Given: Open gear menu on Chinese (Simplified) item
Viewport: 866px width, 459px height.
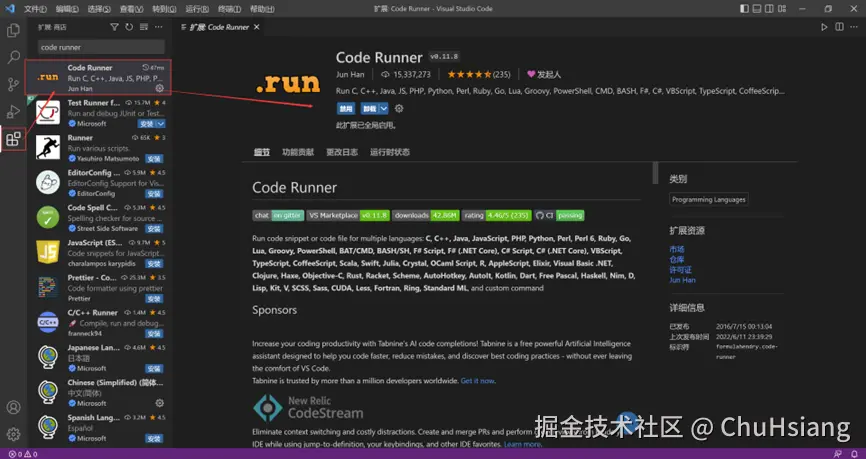Looking at the screenshot, I should [160, 403].
